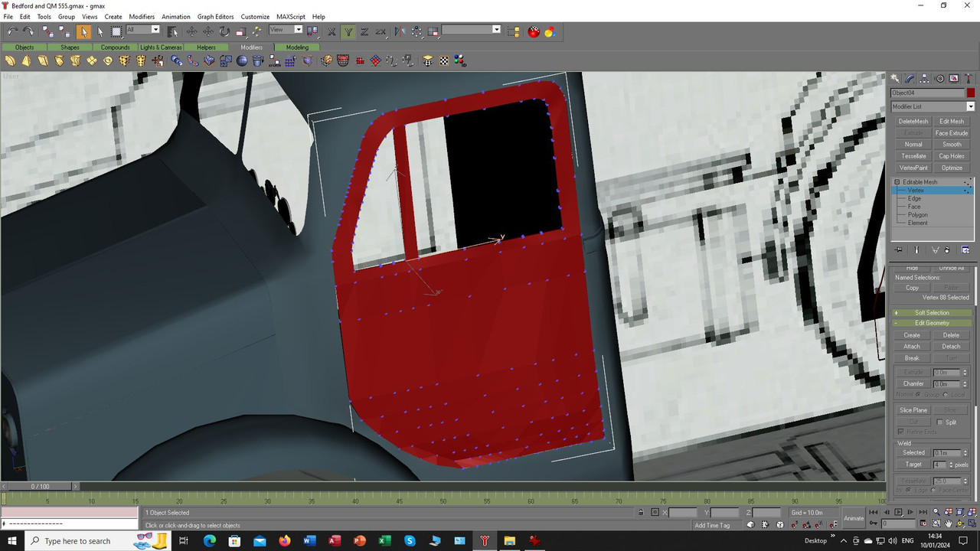Toggle the Animate button
The image size is (980, 551).
tap(853, 518)
